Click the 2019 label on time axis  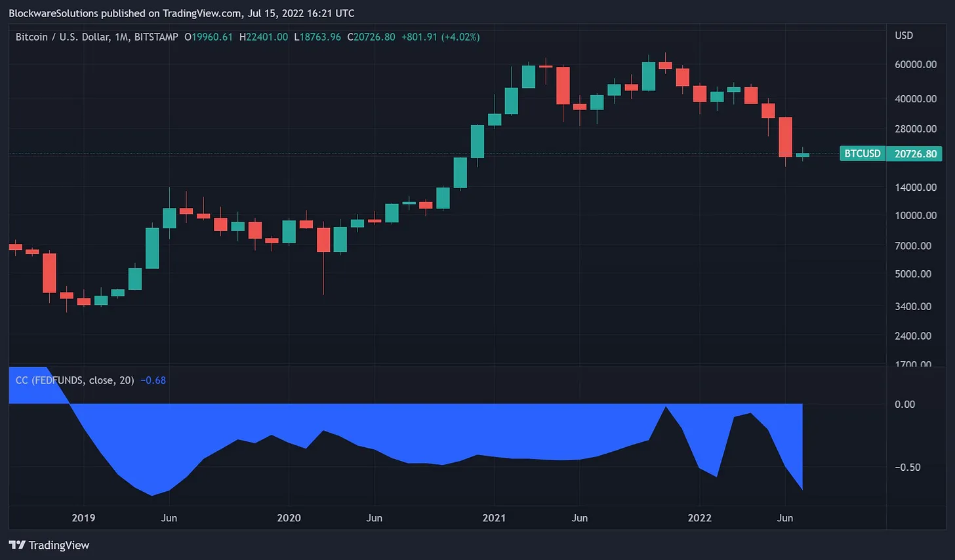click(x=83, y=518)
